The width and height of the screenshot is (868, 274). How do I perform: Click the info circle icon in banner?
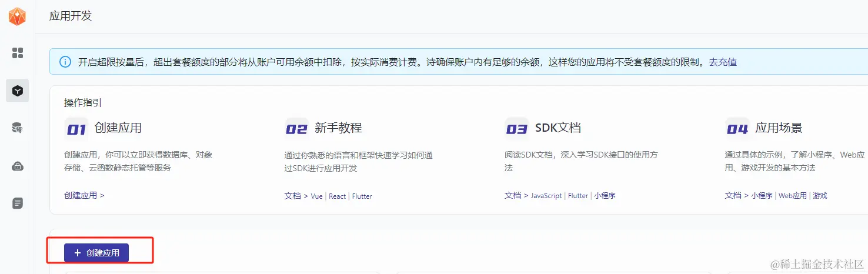coord(65,62)
